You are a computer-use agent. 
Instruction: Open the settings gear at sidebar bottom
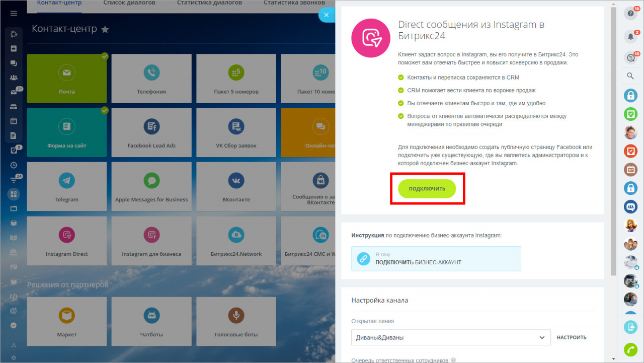pyautogui.click(x=14, y=357)
